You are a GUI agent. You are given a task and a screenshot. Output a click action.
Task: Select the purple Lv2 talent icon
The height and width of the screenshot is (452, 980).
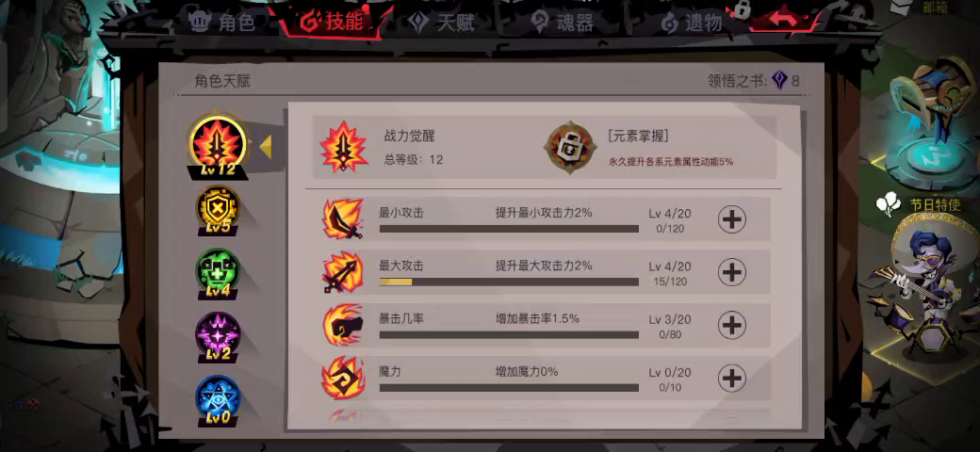(218, 336)
